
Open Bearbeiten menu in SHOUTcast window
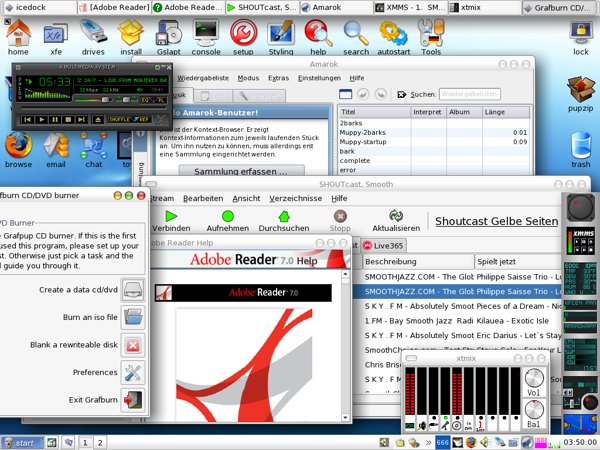click(x=203, y=198)
